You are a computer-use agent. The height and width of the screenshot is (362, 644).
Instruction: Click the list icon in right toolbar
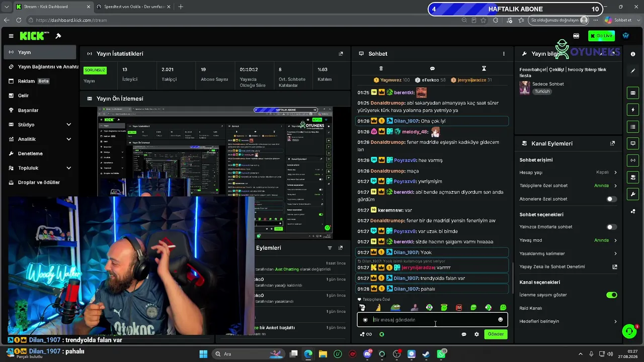coord(633,127)
